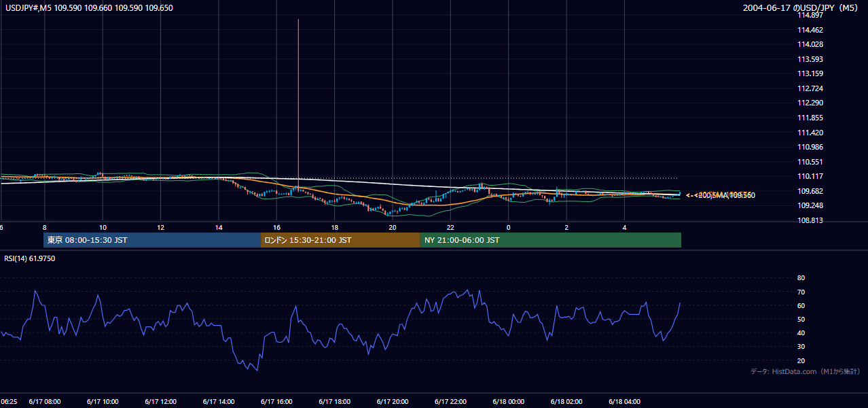Click the 6/18 02:00 bottom time label
868x408 pixels.
(x=566, y=401)
